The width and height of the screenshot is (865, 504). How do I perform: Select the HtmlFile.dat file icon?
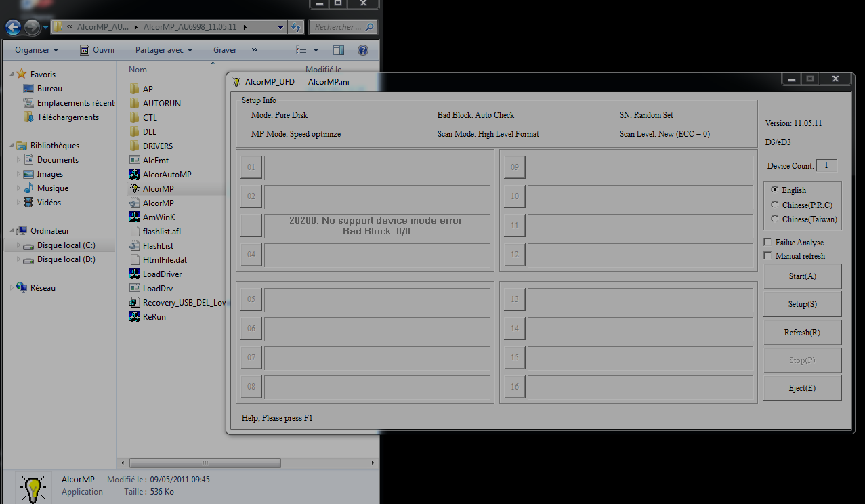tap(134, 259)
